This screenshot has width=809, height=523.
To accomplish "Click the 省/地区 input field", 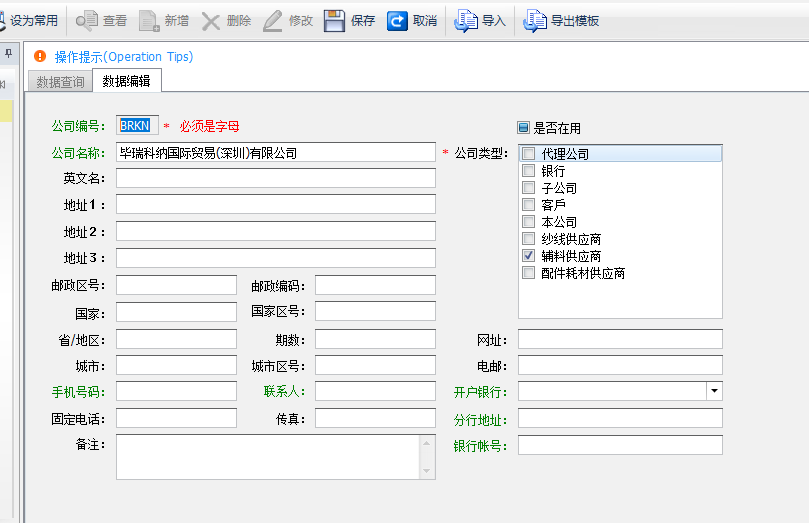I will [176, 339].
